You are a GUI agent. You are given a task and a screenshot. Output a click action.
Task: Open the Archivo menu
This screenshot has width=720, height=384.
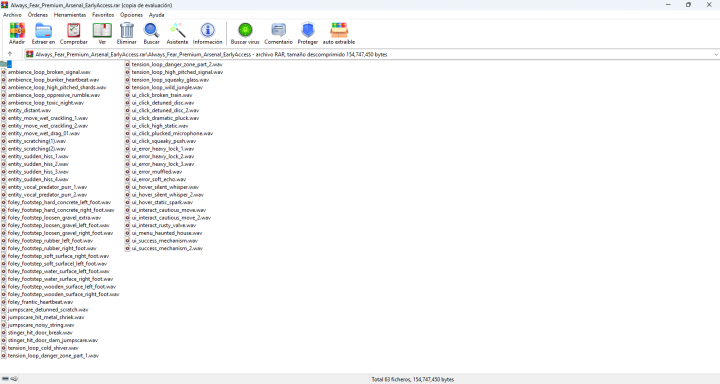coord(12,15)
